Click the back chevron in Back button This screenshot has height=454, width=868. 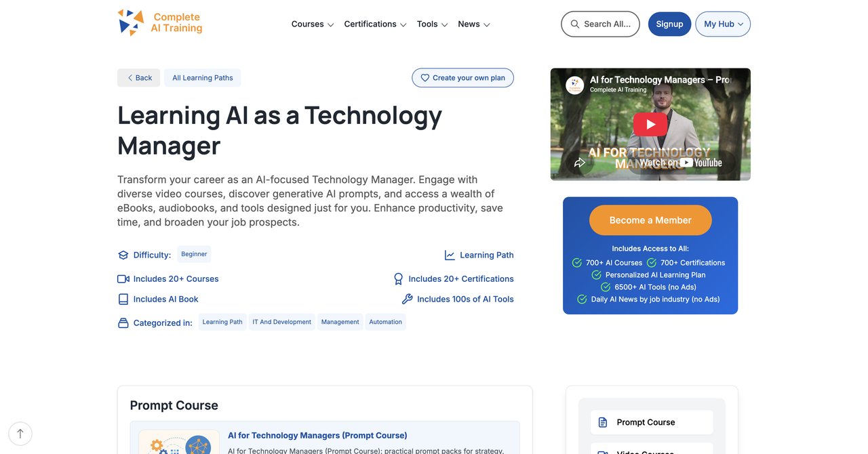point(130,78)
